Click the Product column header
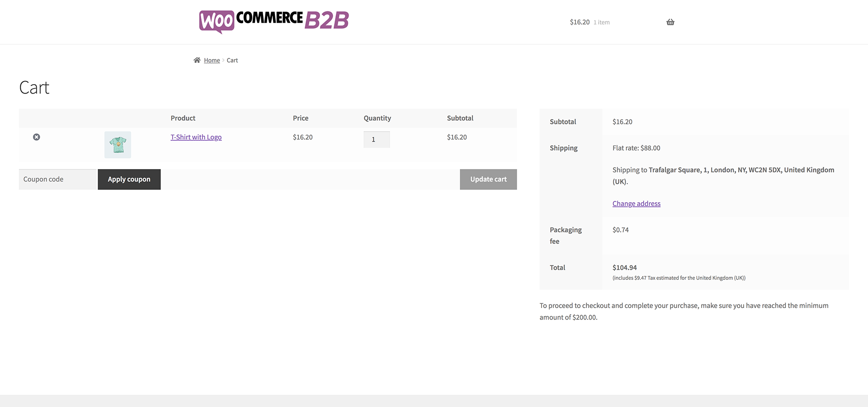The width and height of the screenshot is (868, 407). 183,118
